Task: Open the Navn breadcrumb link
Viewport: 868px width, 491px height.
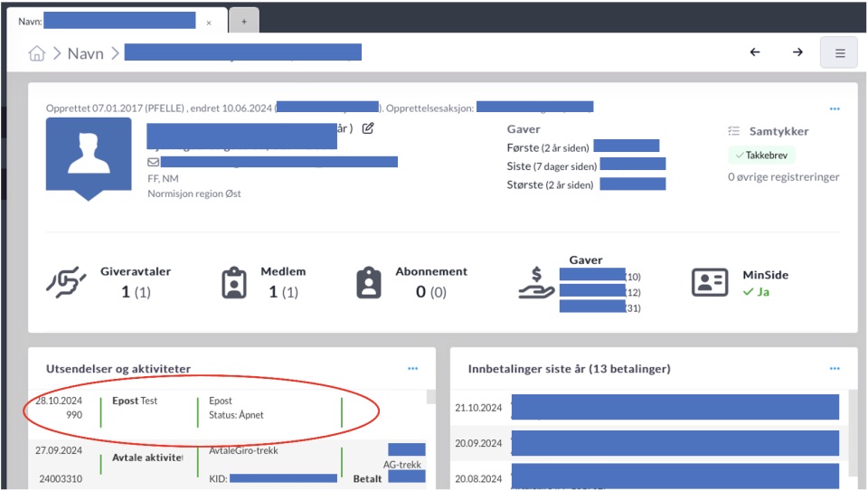Action: coord(85,53)
